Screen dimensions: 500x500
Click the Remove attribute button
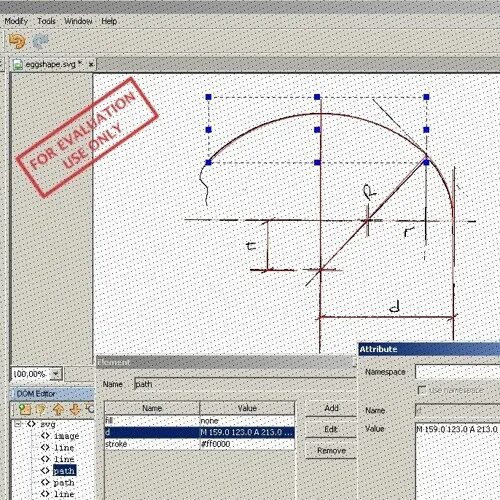pyautogui.click(x=331, y=451)
